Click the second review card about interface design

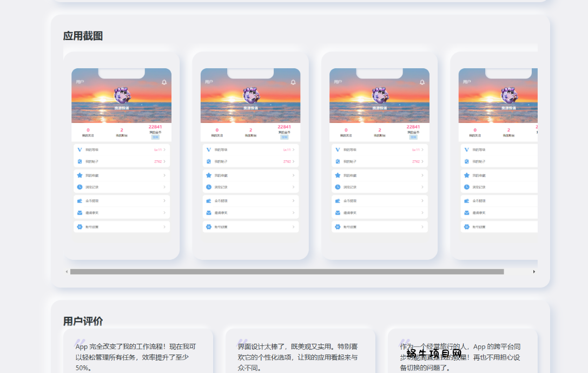point(300,355)
